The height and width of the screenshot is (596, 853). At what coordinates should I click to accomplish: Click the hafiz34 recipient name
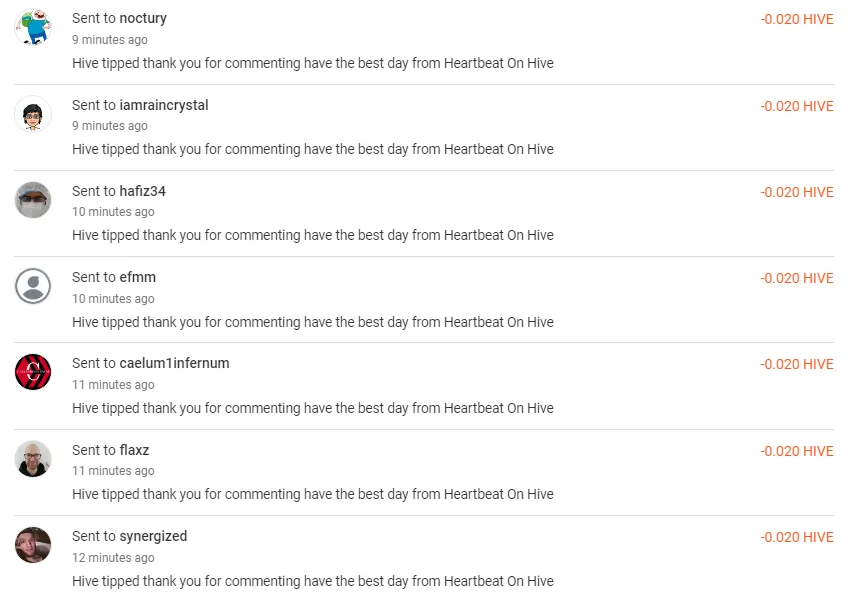pyautogui.click(x=143, y=191)
